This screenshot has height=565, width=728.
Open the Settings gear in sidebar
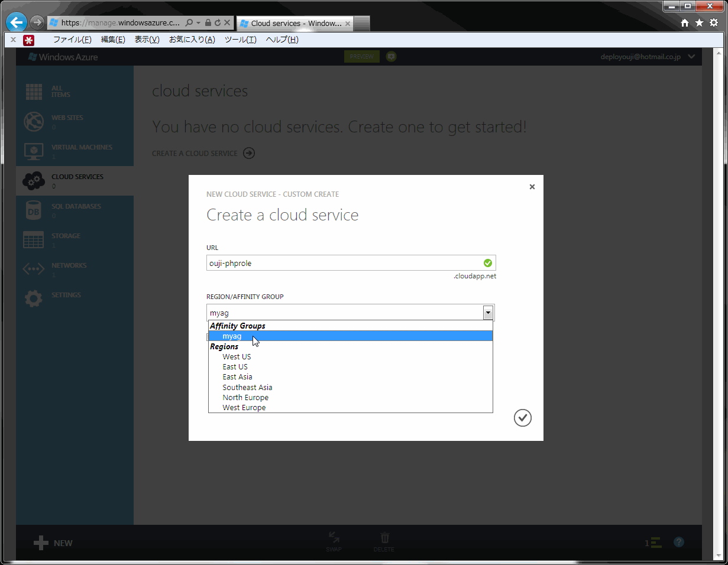point(33,299)
